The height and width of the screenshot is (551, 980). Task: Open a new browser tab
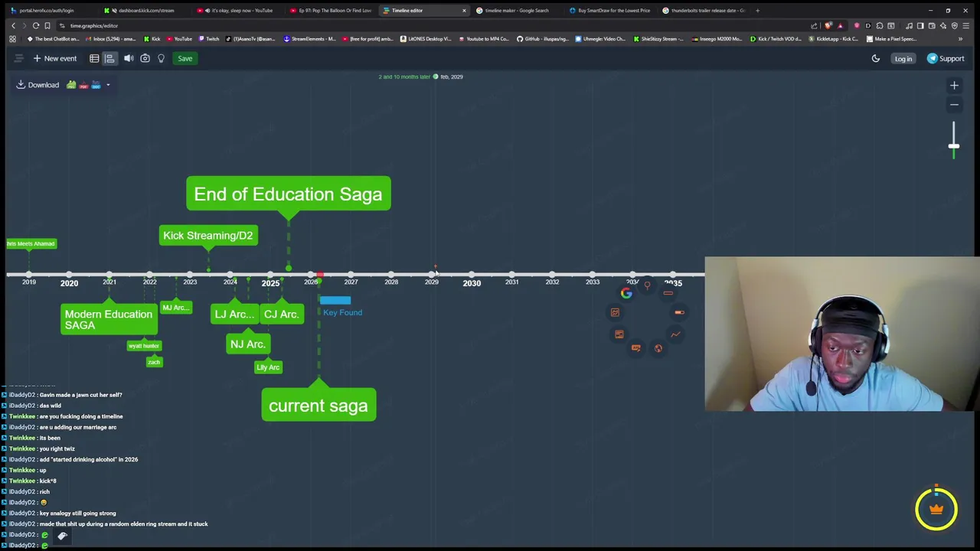tap(758, 11)
